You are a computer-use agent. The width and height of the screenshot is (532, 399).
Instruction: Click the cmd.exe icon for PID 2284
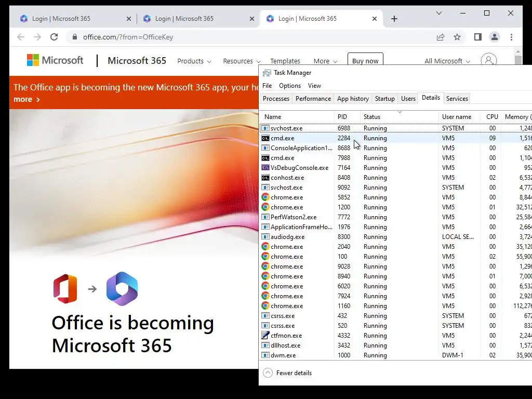click(265, 138)
